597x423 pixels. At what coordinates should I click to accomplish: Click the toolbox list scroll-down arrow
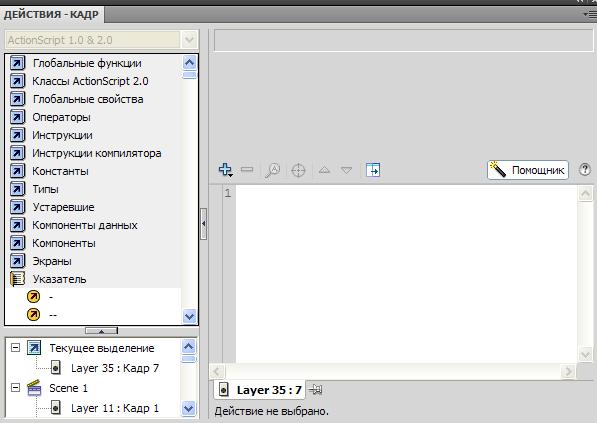(189, 316)
